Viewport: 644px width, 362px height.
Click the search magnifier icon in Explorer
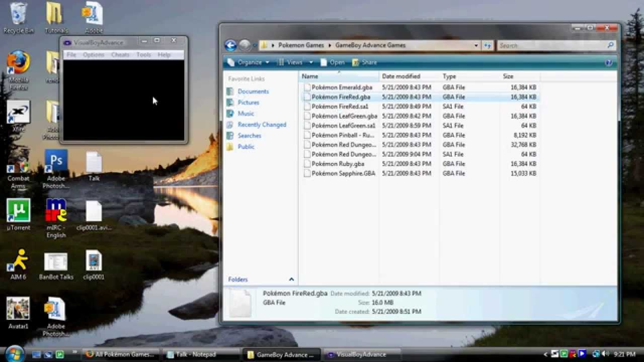click(611, 45)
